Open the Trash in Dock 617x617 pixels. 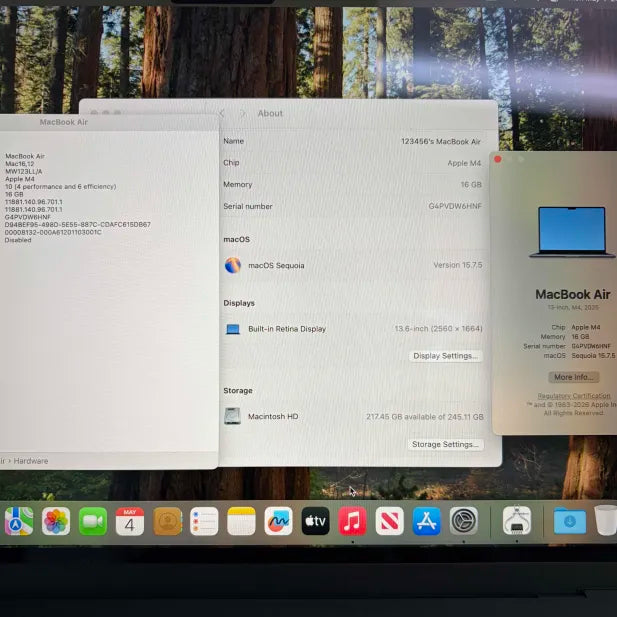[x=606, y=521]
